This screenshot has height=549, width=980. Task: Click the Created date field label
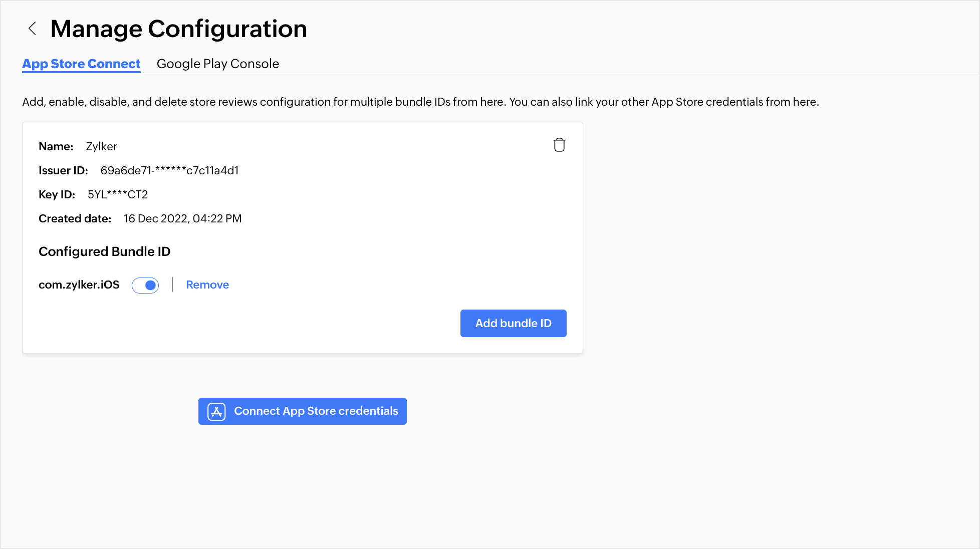[x=75, y=218]
